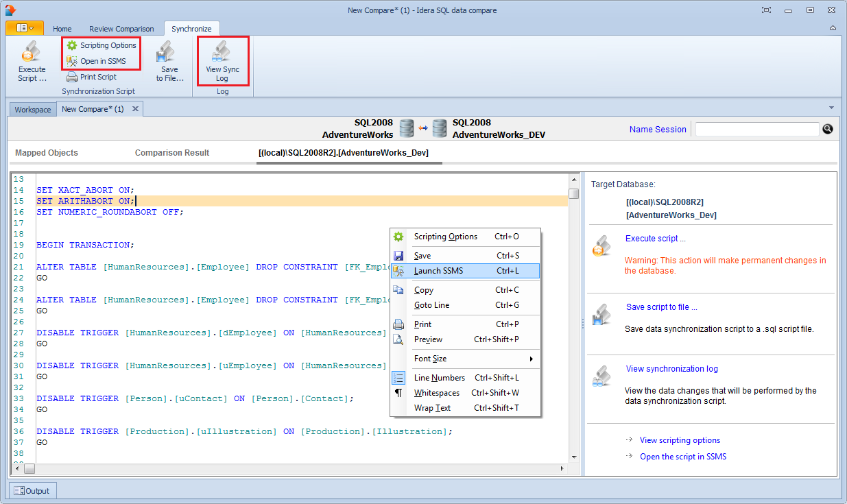Open the orange application menu dropdown

pyautogui.click(x=25, y=28)
